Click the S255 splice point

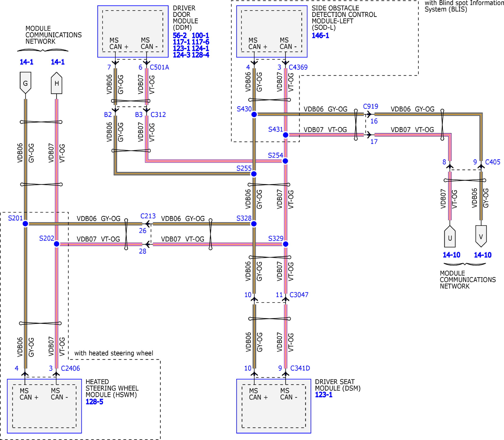(254, 174)
